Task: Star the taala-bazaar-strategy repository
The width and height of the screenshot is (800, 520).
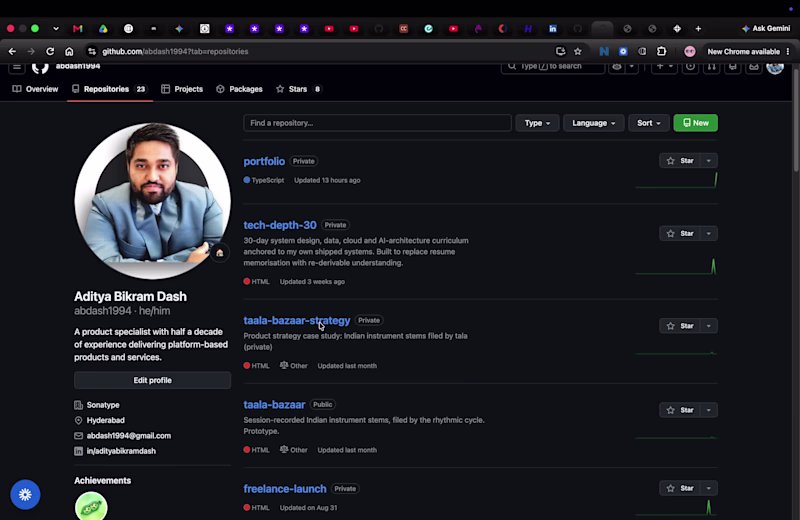Action: [680, 326]
